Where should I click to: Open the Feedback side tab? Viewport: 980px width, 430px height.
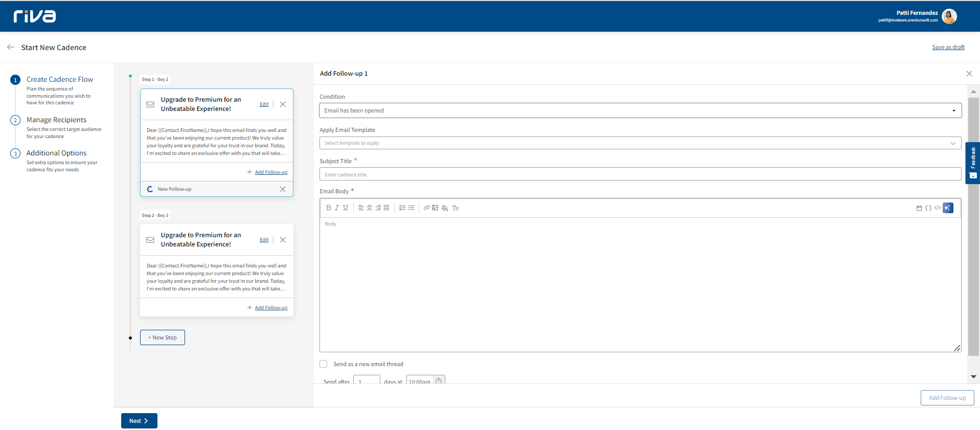pos(973,163)
